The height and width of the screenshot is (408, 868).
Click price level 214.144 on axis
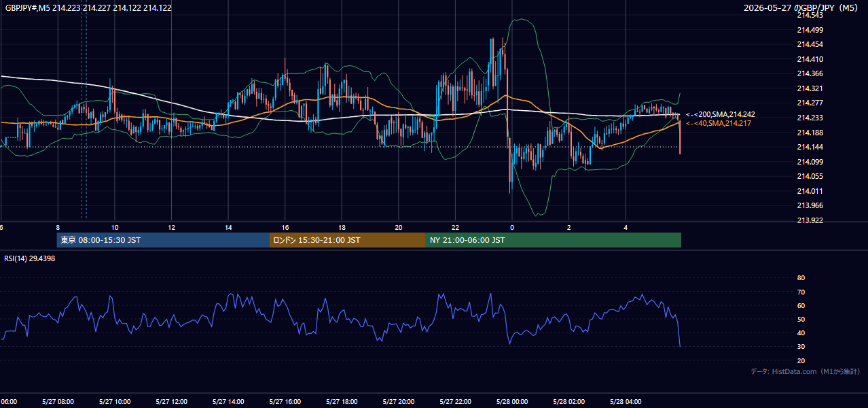click(x=810, y=147)
